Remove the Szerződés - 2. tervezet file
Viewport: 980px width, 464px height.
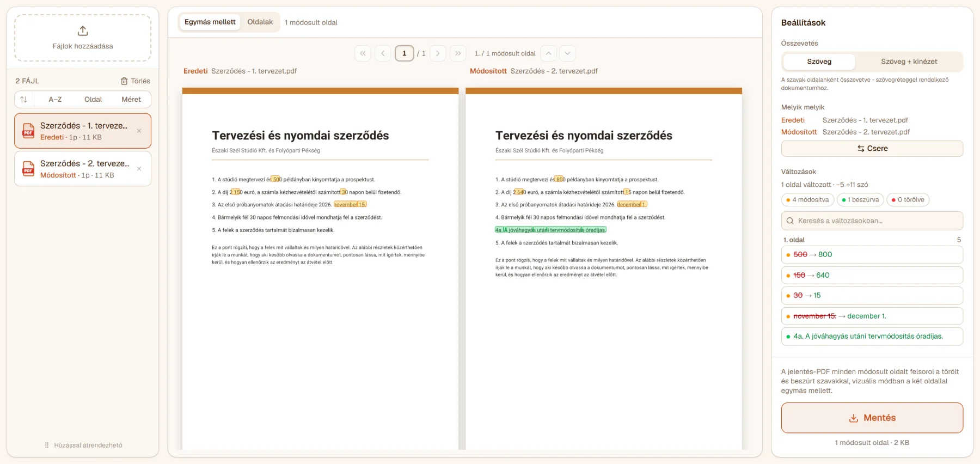(139, 169)
